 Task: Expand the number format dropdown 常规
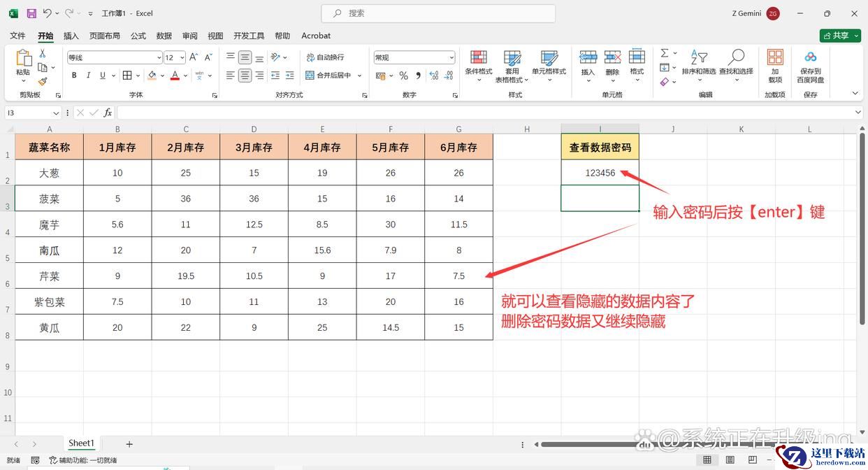[451, 58]
